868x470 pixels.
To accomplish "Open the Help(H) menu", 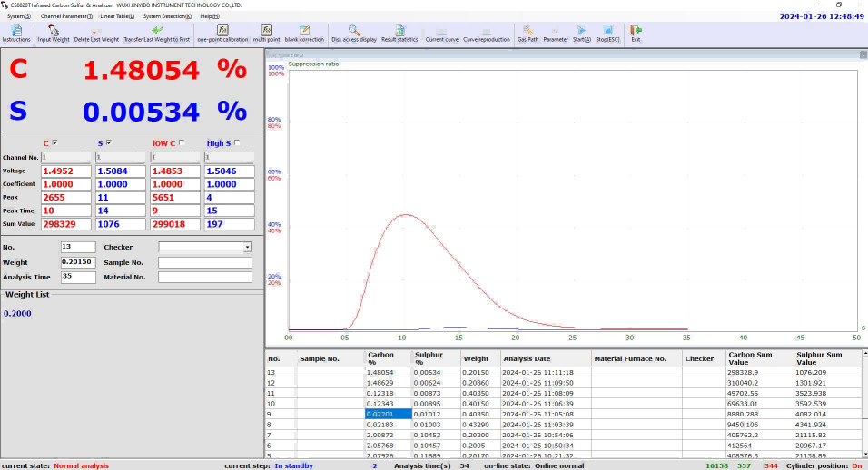I will pyautogui.click(x=210, y=16).
